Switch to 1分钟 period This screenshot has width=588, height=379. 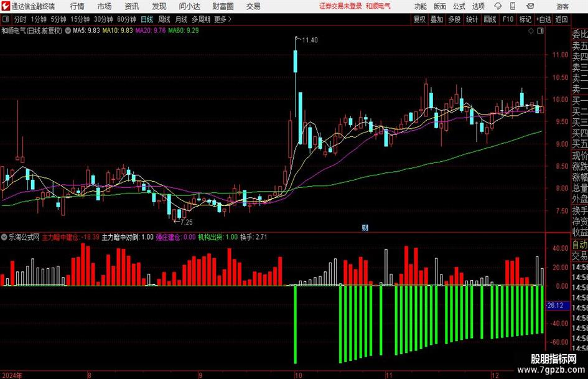(x=38, y=19)
